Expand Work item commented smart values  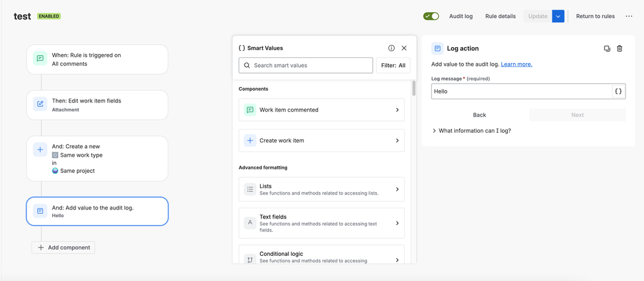tap(321, 110)
